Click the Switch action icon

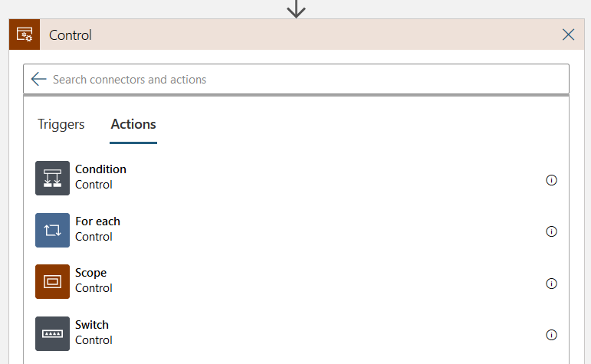coord(52,333)
